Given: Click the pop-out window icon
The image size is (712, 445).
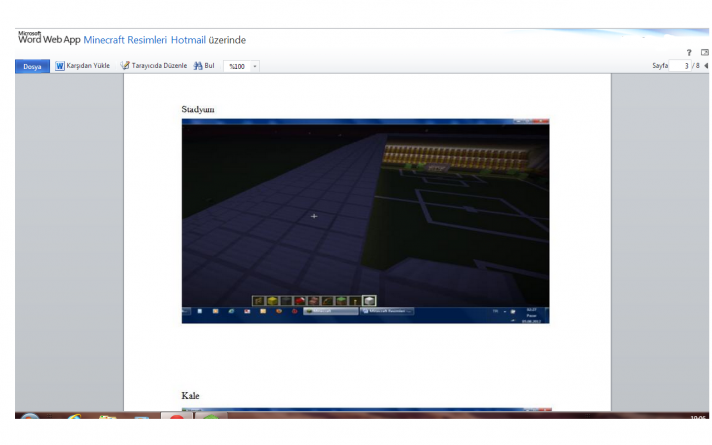Looking at the screenshot, I should (x=705, y=53).
